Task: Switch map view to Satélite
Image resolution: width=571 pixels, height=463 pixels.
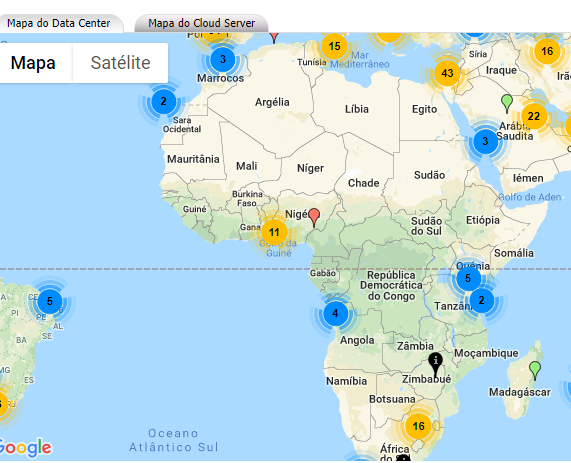Action: tap(120, 63)
